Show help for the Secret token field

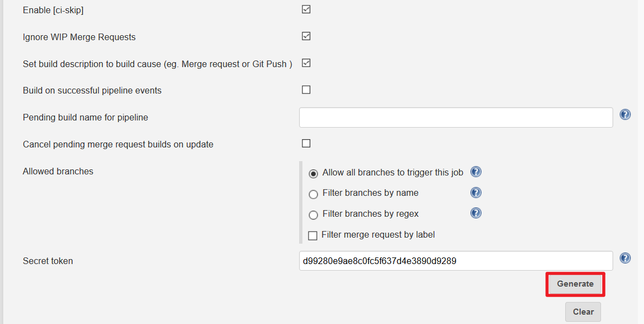[x=625, y=258]
